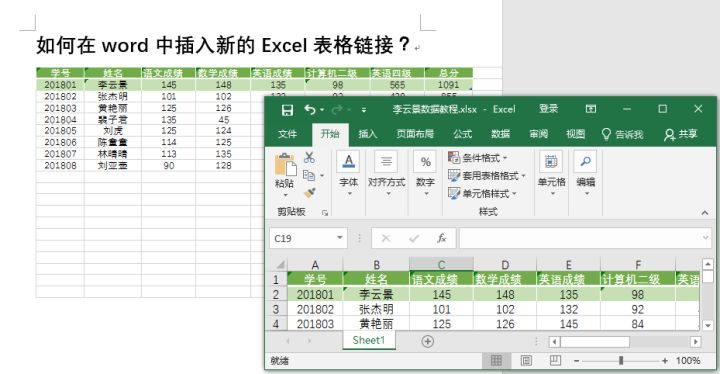Expand the formula bar with the arrow
720x374 pixels.
point(706,238)
